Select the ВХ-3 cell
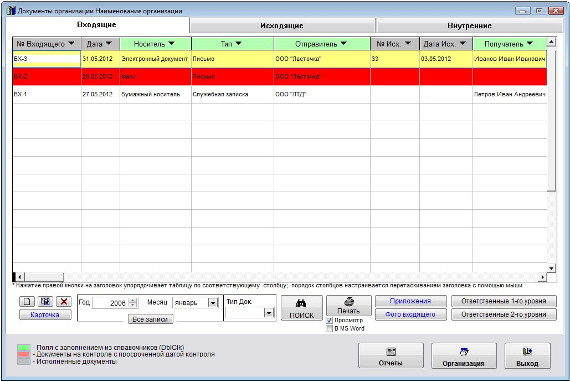The width and height of the screenshot is (570, 382). click(x=47, y=59)
